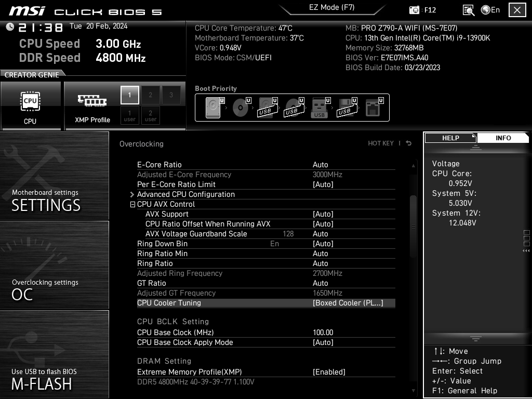Select Adjusted Ring Frequency row

266,273
